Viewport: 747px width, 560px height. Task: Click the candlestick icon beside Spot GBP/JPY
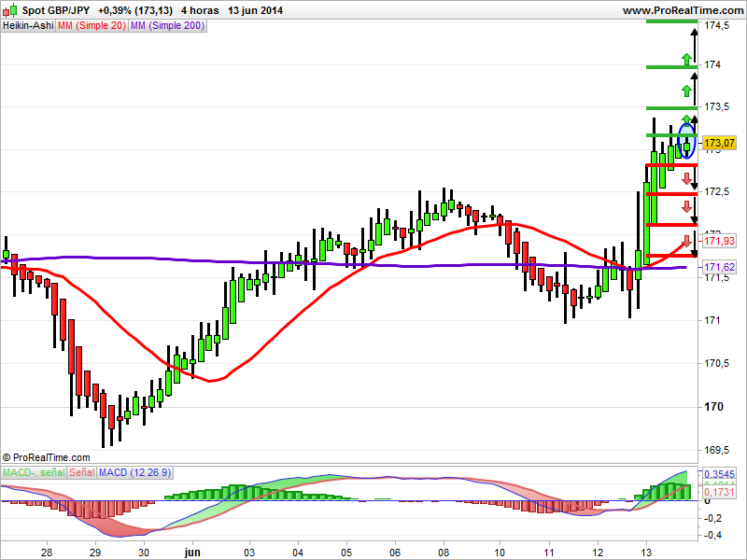[x=10, y=10]
